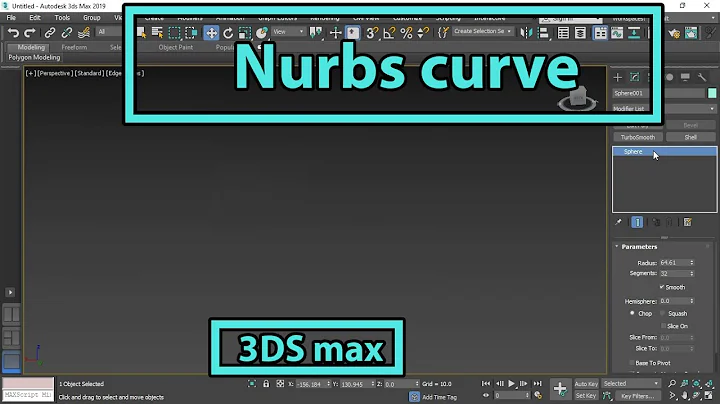Toggle the 3D Snaps button
This screenshot has height=404, width=720.
click(x=372, y=33)
